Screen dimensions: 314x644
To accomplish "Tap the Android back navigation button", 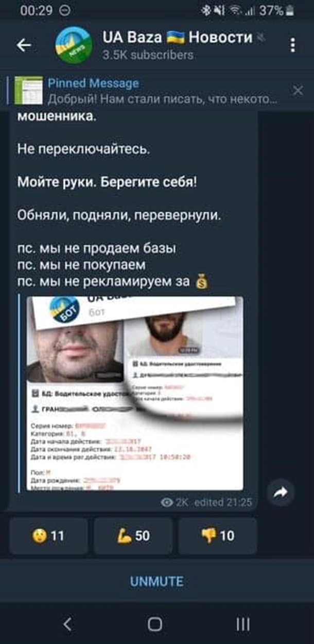I will 67,623.
